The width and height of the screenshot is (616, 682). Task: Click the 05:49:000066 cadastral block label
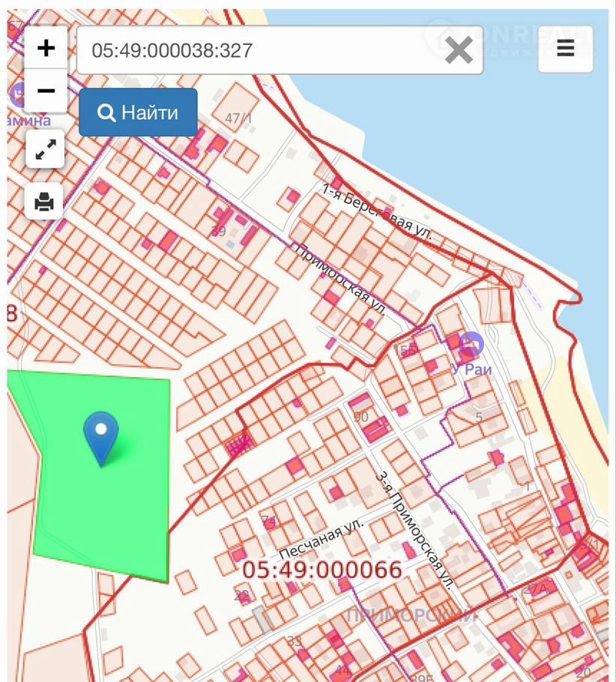pos(321,570)
